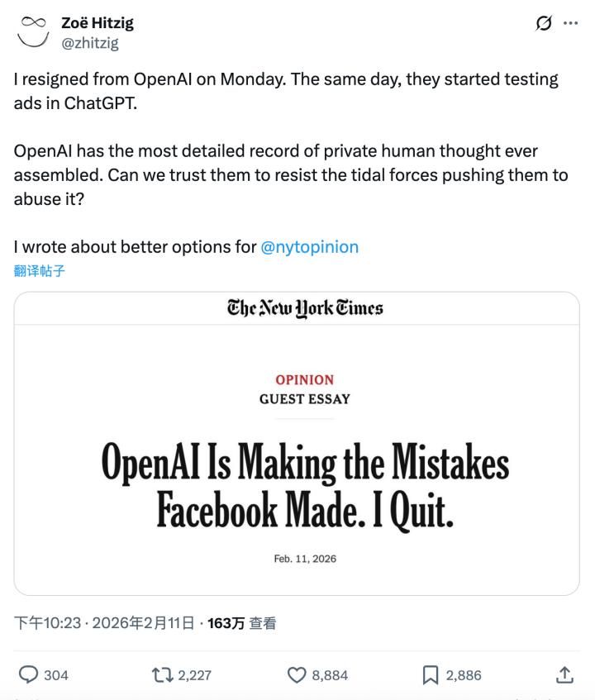View the 163万 查看 view count
595x700 pixels.
tap(242, 623)
